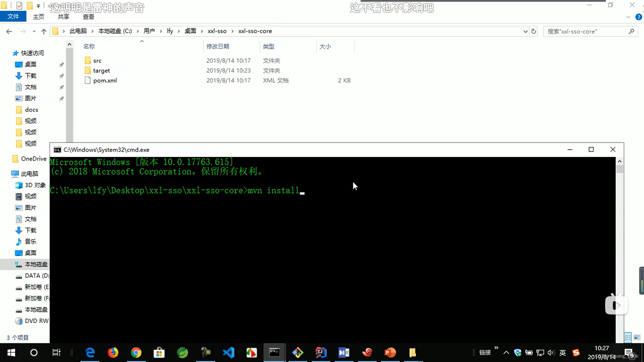
Task: Click the cmd window title bar icon
Action: (57, 150)
